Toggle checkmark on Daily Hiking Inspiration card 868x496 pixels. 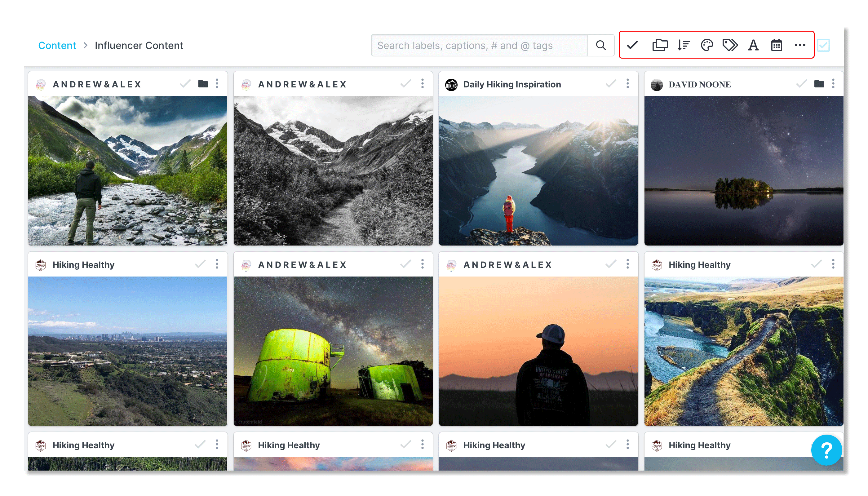(611, 83)
